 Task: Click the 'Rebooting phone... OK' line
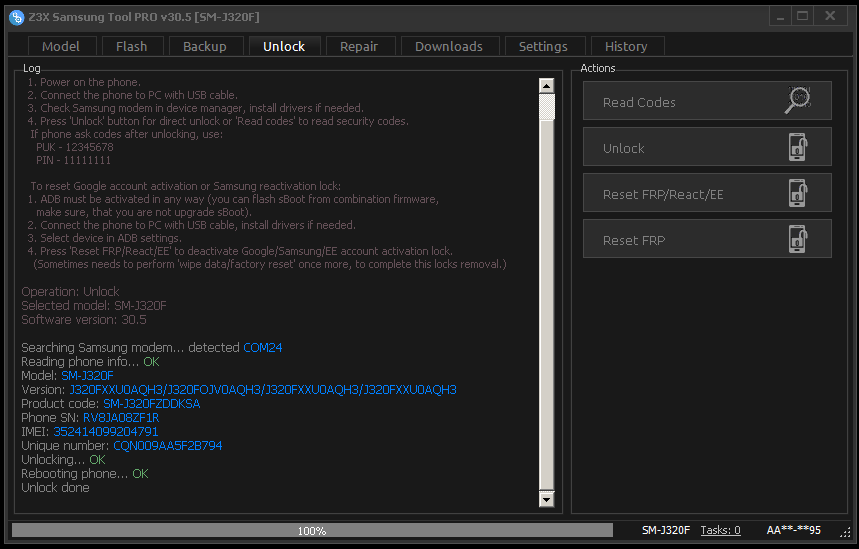pos(85,473)
